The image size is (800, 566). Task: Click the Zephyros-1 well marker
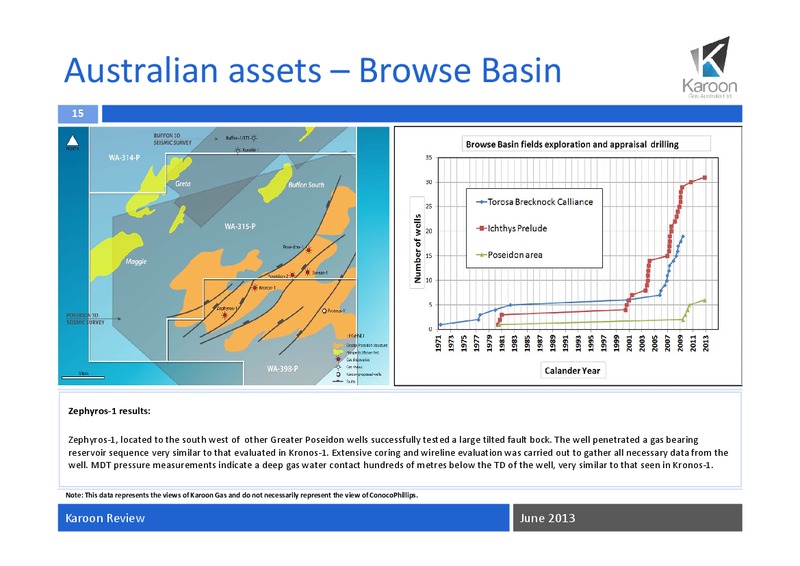click(224, 315)
